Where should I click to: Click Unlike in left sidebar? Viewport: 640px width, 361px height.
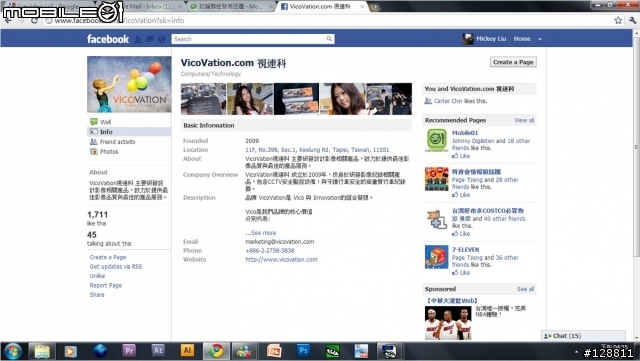point(97,276)
